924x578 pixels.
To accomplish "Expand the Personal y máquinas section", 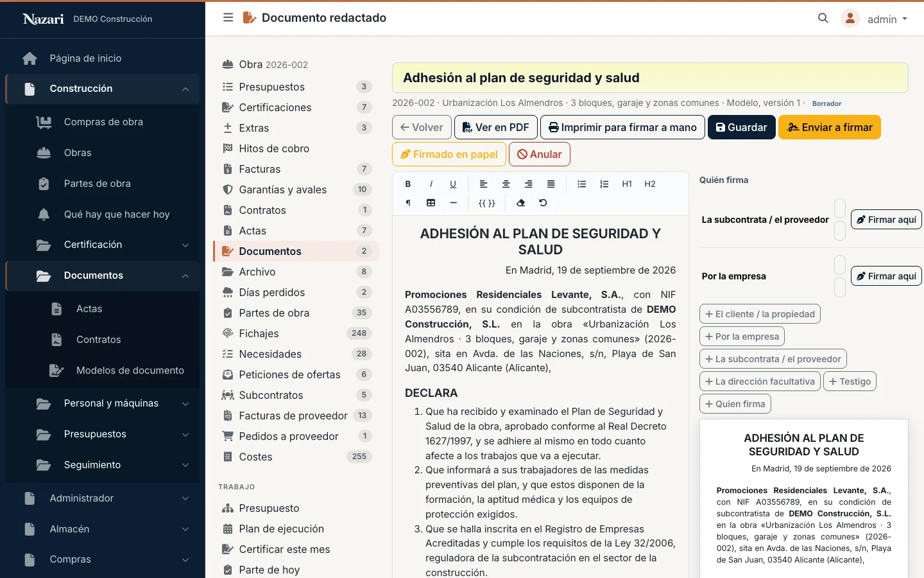I will tap(103, 403).
